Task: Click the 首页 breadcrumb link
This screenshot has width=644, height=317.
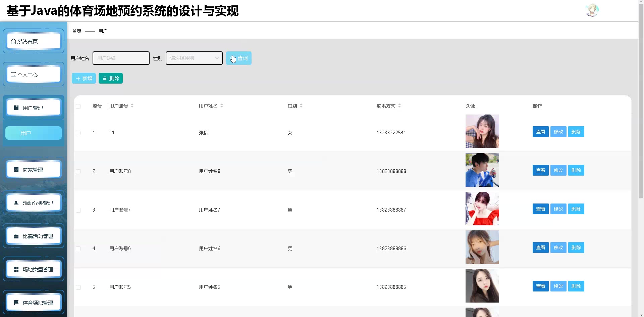Action: 77,31
